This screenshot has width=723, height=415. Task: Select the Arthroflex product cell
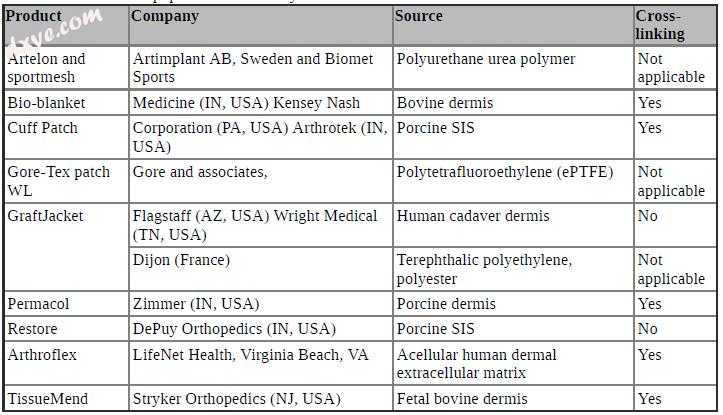click(x=66, y=363)
